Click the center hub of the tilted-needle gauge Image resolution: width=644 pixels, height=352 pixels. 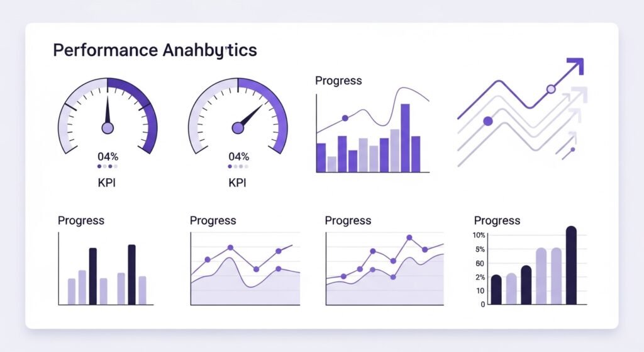tap(238, 128)
